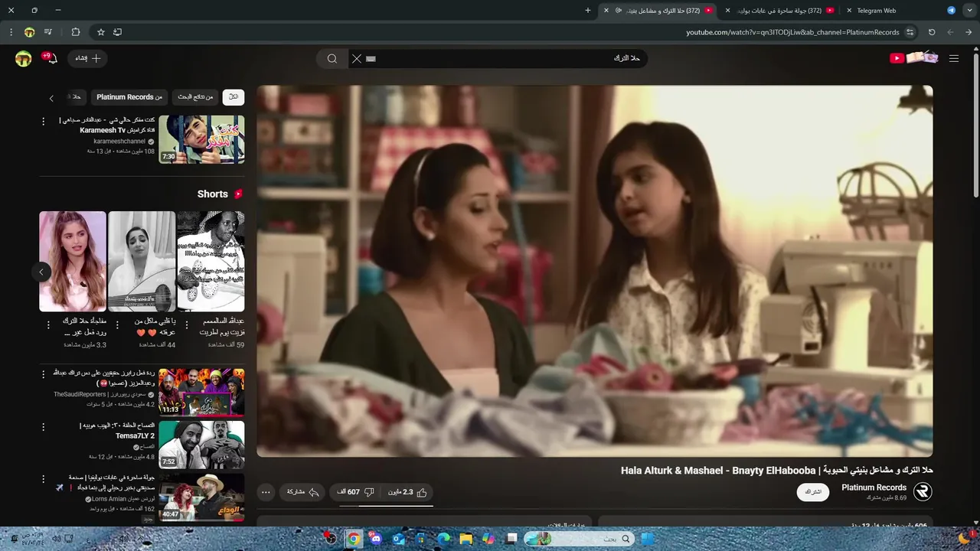Open the Temsa7LY 2 video thumbnail
Image resolution: width=980 pixels, height=551 pixels.
(201, 445)
